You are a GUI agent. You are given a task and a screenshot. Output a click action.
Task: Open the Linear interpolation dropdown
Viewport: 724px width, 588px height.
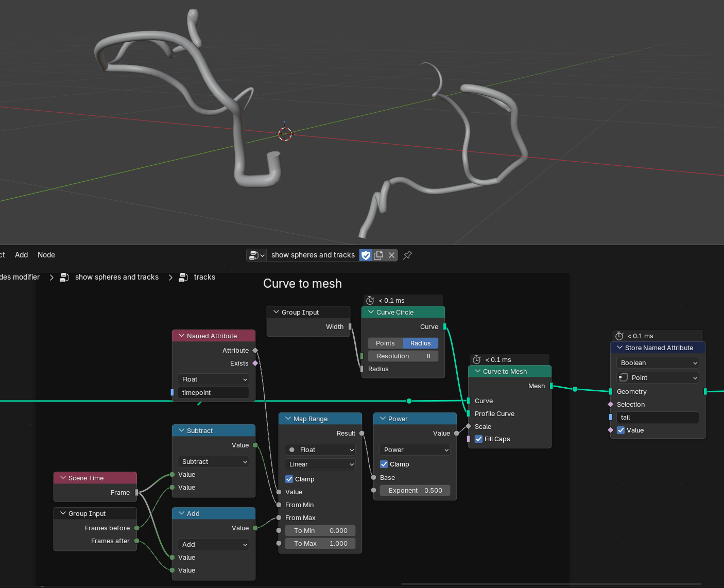tap(320, 464)
